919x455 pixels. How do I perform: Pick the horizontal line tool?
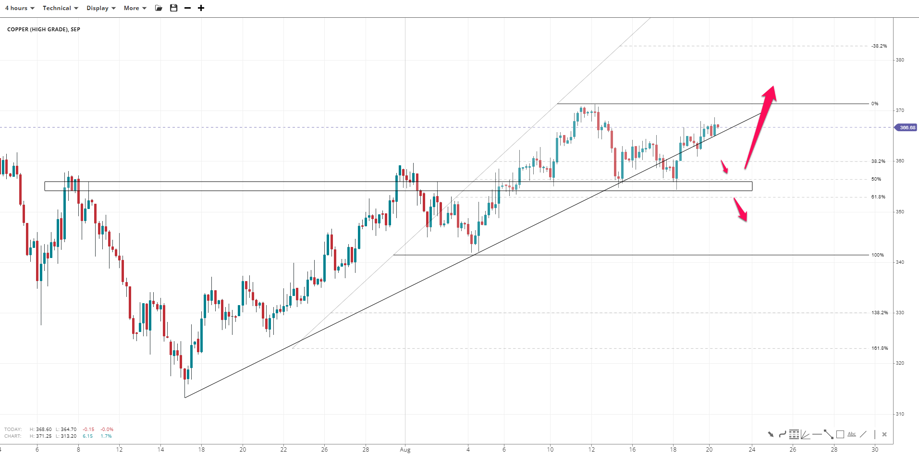point(817,434)
